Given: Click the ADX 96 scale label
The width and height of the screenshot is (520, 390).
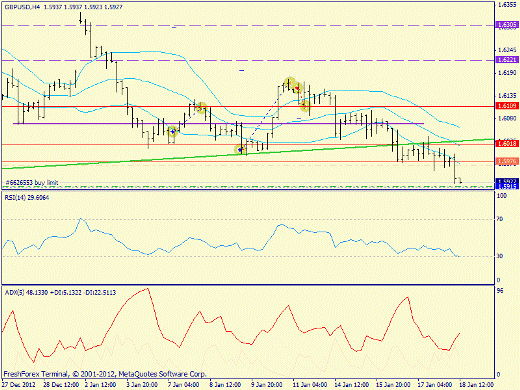Looking at the screenshot, I should [500, 291].
